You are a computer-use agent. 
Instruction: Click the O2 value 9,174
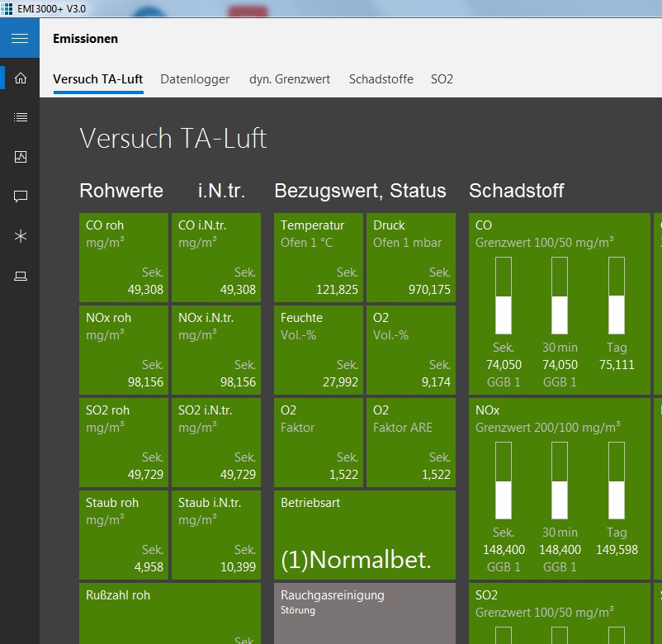[436, 381]
